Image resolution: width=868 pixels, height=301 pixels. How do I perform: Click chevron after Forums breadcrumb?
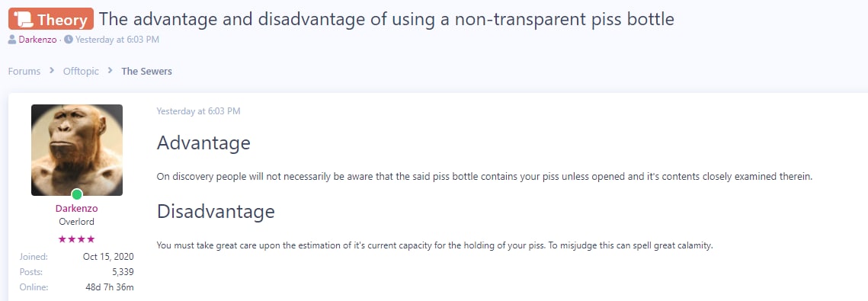pos(52,71)
